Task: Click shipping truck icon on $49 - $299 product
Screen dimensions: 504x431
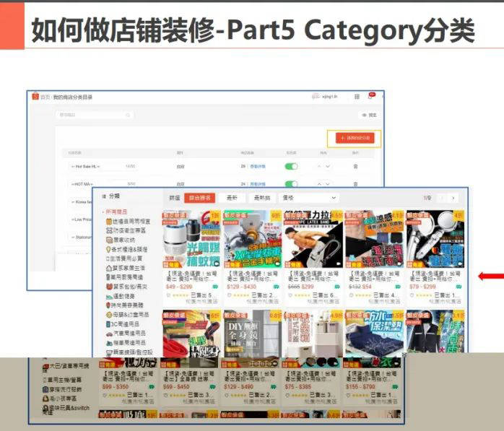Action: (215, 287)
